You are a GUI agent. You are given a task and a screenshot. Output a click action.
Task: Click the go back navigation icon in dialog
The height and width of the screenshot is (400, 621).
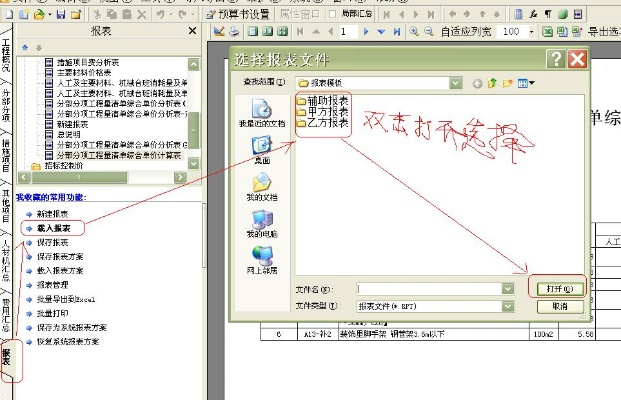click(x=477, y=81)
